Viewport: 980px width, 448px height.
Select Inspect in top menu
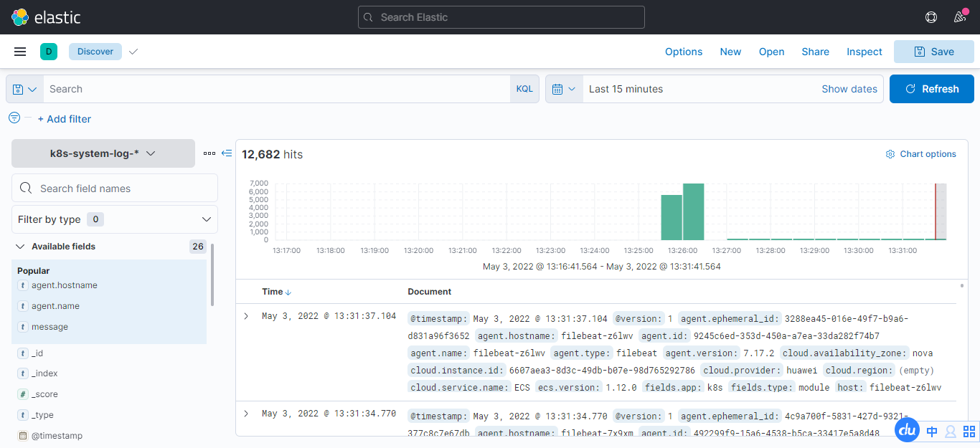(x=864, y=52)
